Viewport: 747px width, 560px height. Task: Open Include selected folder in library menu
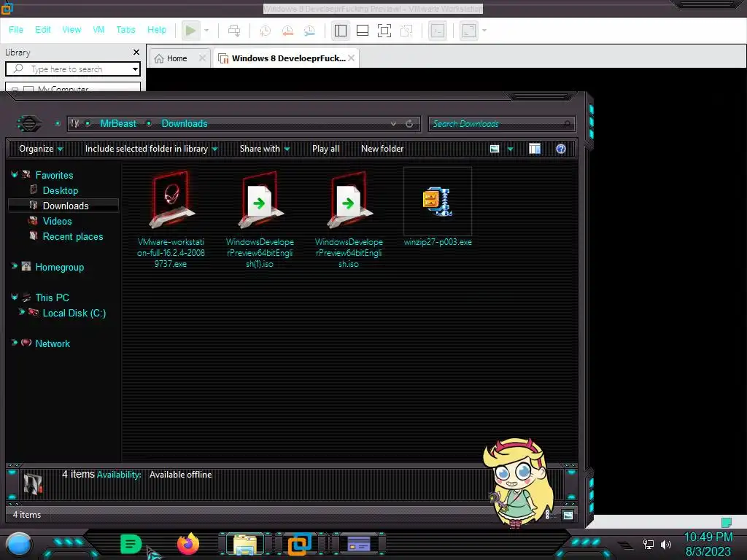[151, 149]
